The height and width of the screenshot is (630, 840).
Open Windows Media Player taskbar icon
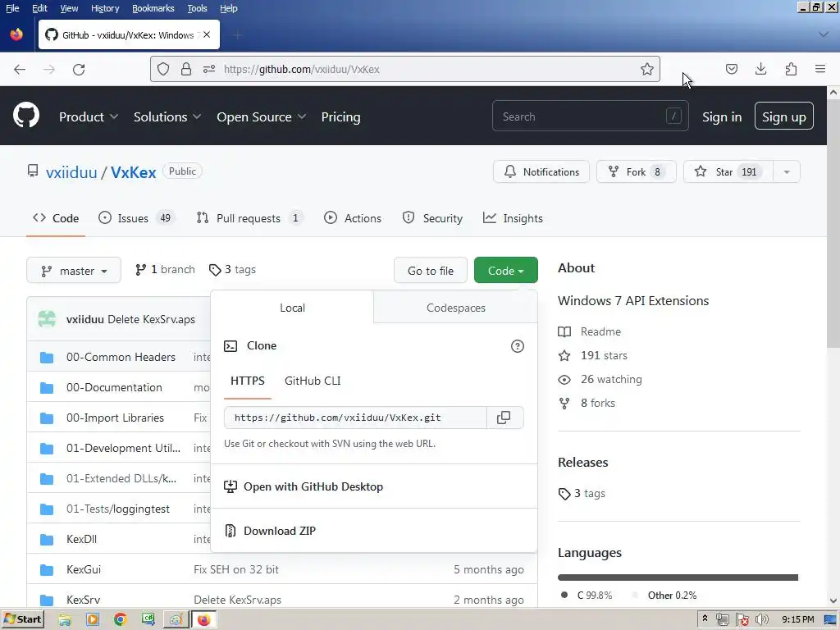tap(93, 619)
